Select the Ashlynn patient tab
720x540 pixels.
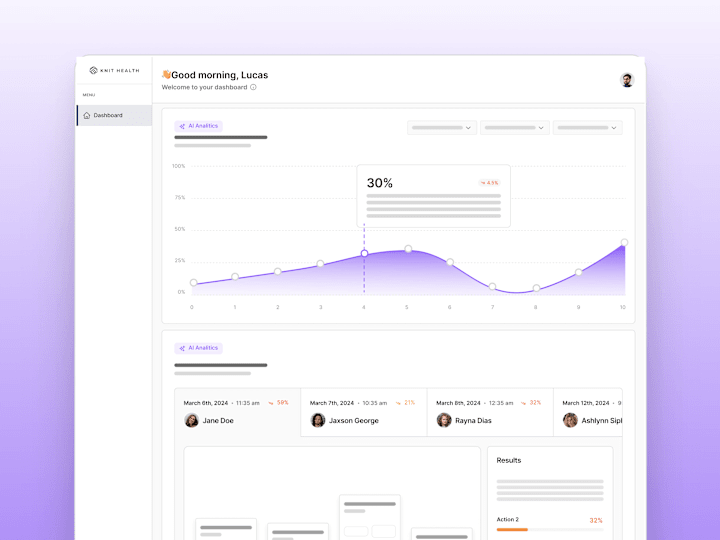coord(588,412)
